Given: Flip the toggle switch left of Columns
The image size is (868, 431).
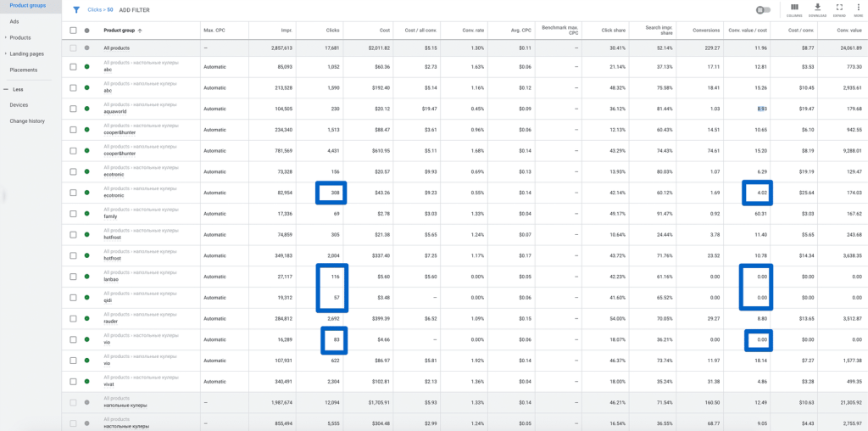Looking at the screenshot, I should [764, 10].
